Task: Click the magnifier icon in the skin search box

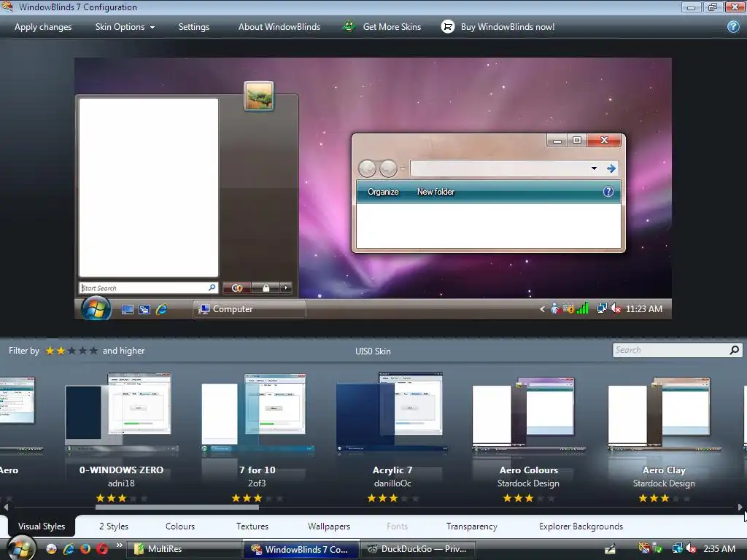Action: 735,350
